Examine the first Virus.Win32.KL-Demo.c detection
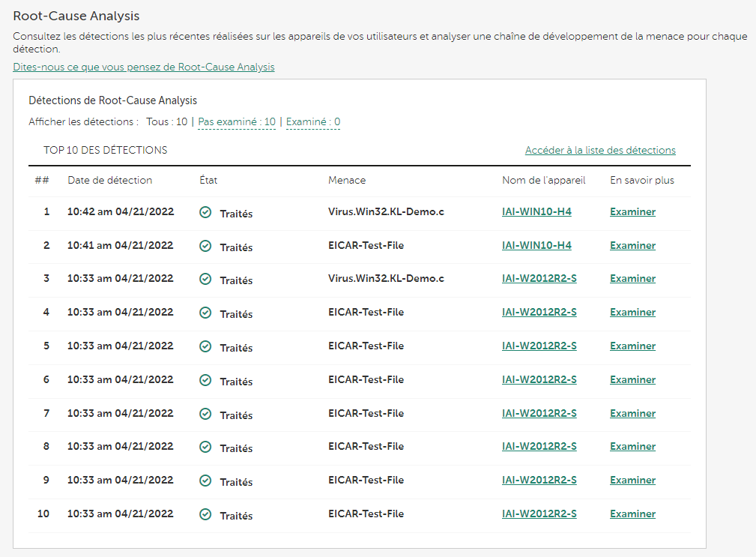The width and height of the screenshot is (756, 557). click(632, 212)
